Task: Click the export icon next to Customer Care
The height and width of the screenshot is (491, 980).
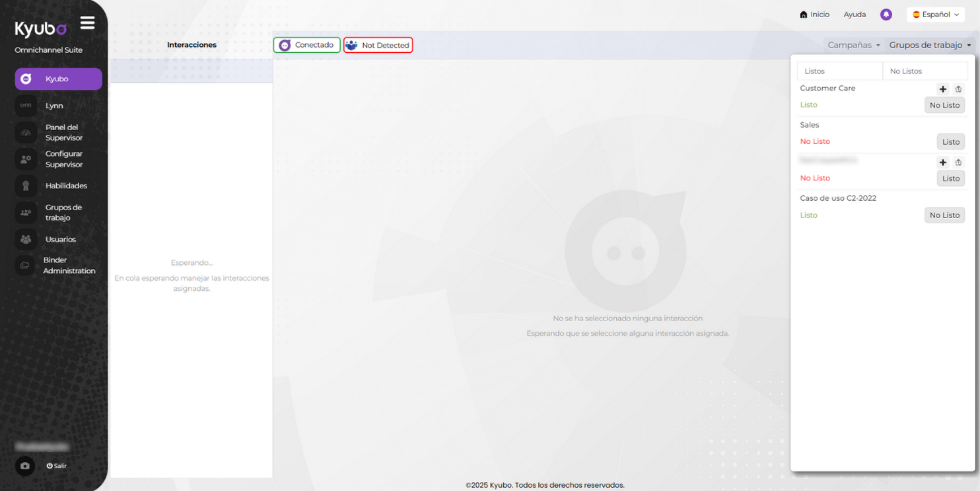Action: [x=958, y=89]
